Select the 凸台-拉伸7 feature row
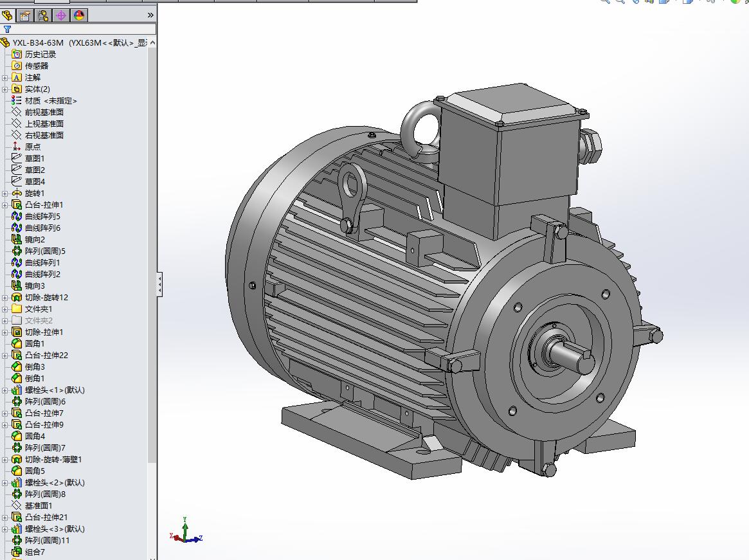 pos(38,413)
